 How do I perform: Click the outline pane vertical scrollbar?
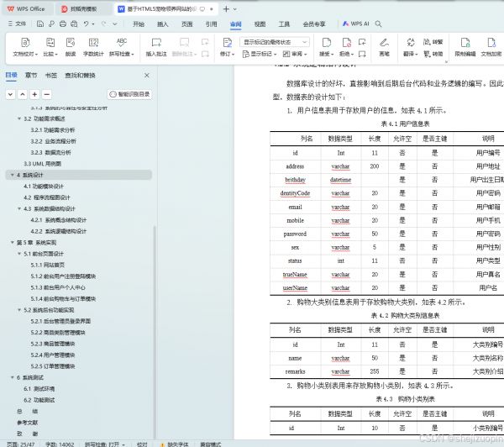[155, 331]
